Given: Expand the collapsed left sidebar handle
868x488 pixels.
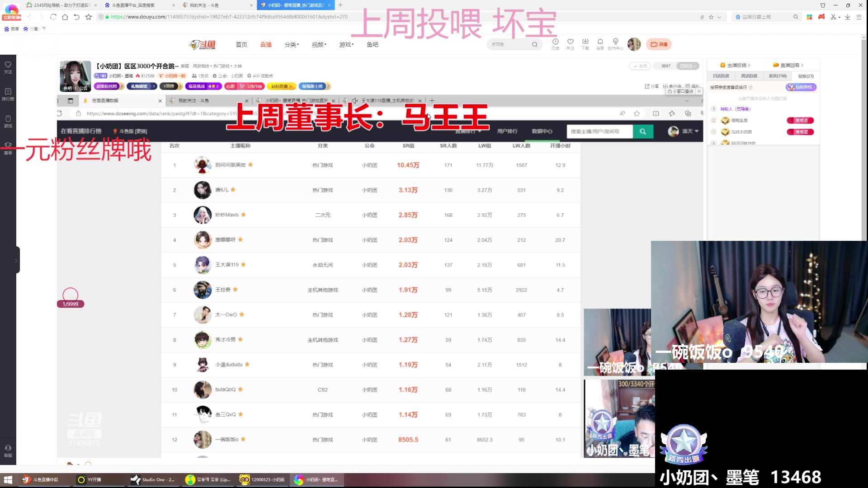Looking at the screenshot, I should [x=16, y=260].
